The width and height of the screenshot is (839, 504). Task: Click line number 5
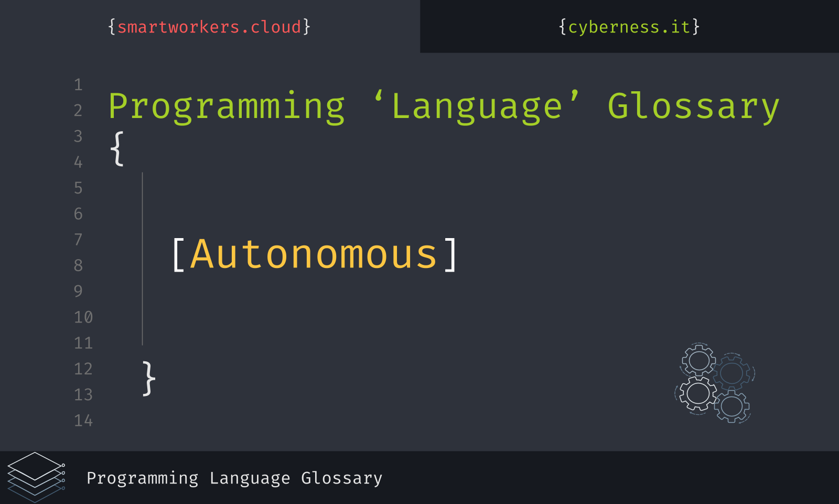pyautogui.click(x=78, y=188)
